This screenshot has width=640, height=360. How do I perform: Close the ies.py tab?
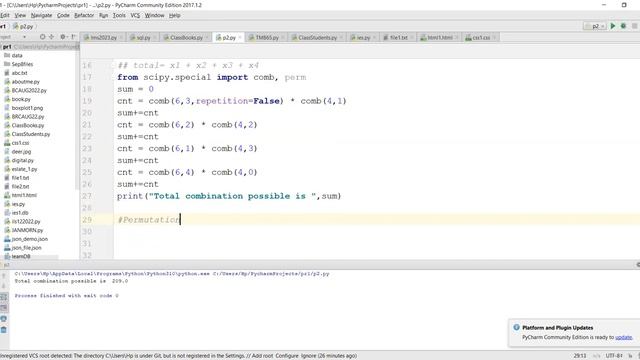374,38
